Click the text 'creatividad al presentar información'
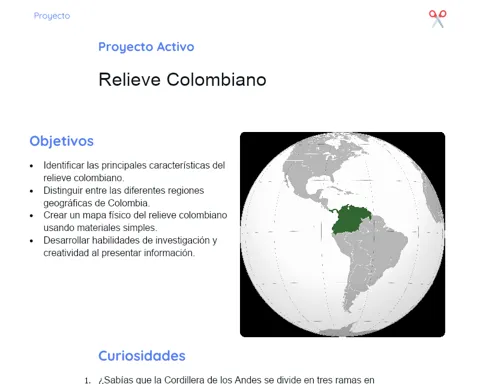Image resolution: width=480 pixels, height=384 pixels. pos(119,253)
